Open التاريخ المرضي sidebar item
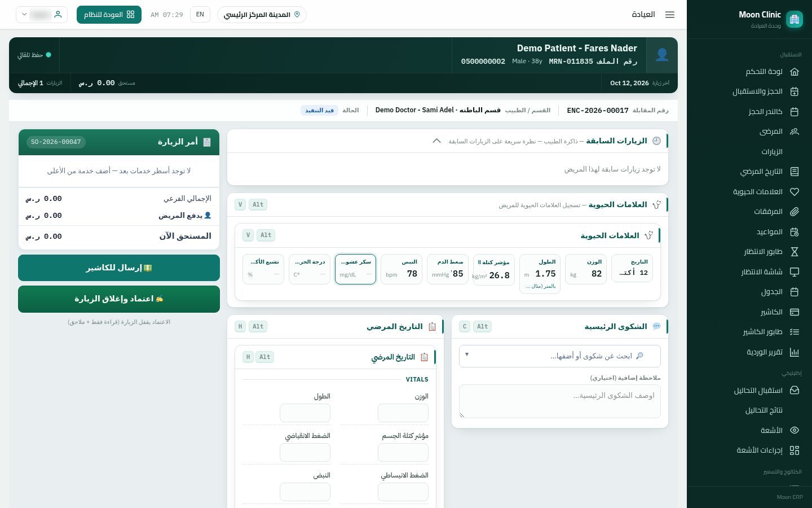 pos(770,172)
